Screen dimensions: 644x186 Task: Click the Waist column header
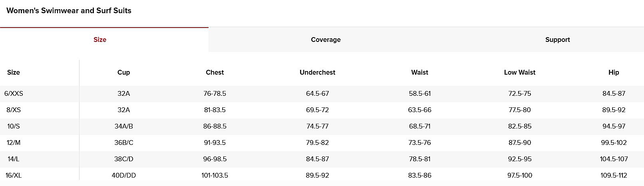click(419, 72)
